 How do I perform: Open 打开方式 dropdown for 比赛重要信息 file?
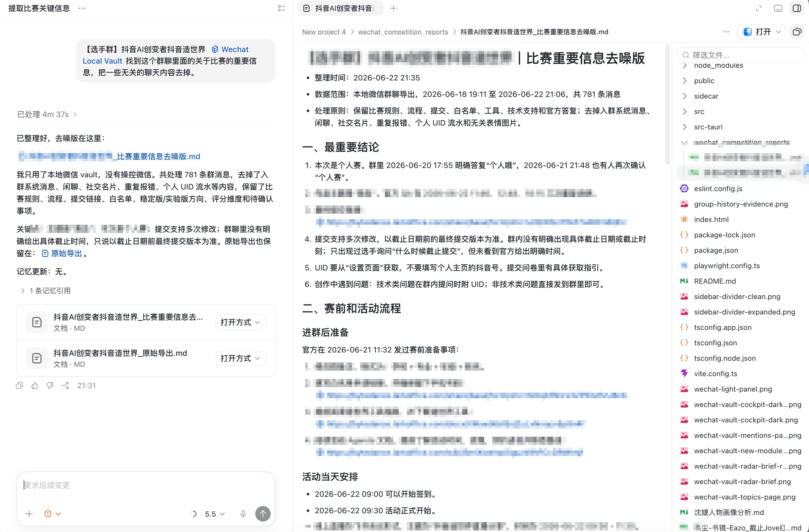click(x=240, y=322)
